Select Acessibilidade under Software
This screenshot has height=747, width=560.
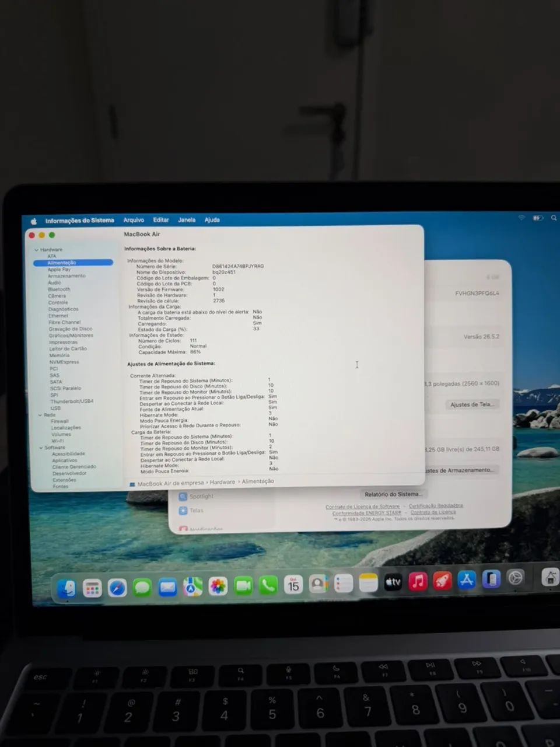(68, 454)
